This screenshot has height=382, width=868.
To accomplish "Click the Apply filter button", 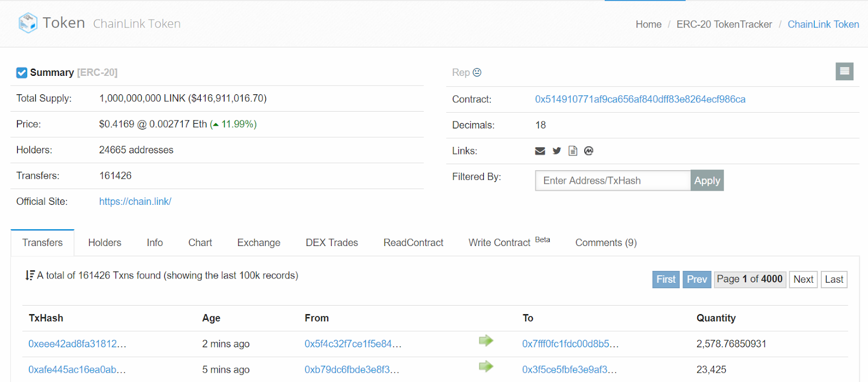I will click(707, 180).
